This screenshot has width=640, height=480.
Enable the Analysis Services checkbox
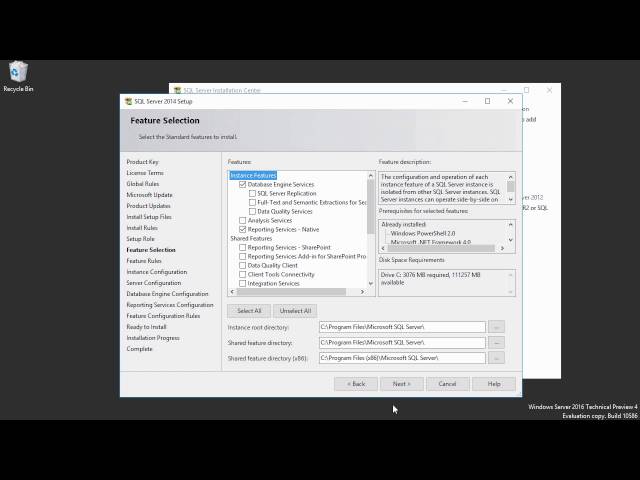coord(242,220)
